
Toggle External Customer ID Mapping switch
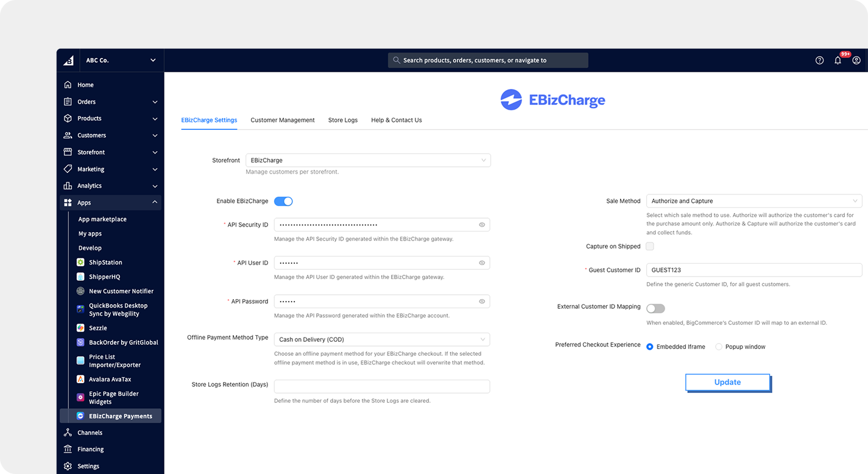tap(655, 309)
